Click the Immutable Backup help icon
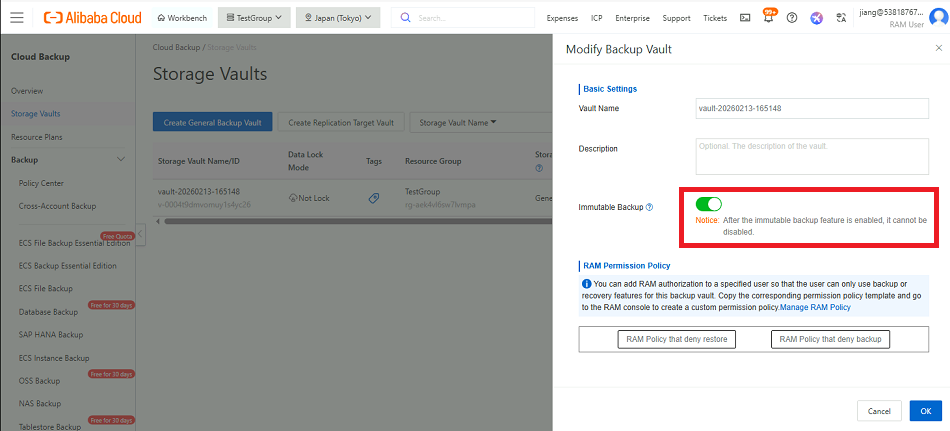The height and width of the screenshot is (431, 950). coord(649,208)
